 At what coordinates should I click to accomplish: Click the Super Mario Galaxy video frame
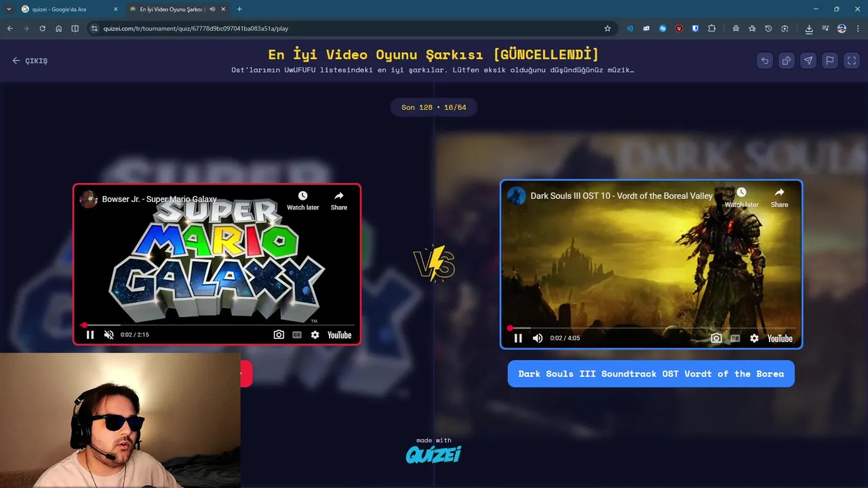217,264
